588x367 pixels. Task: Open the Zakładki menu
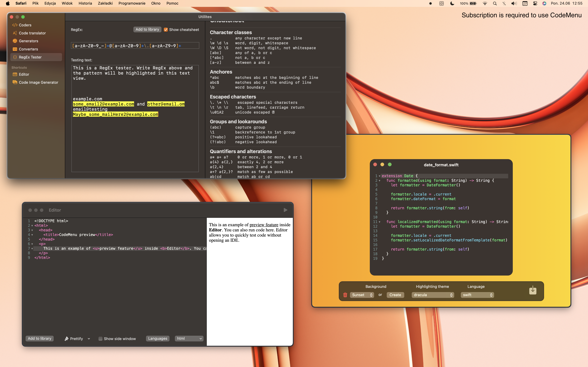coord(105,3)
